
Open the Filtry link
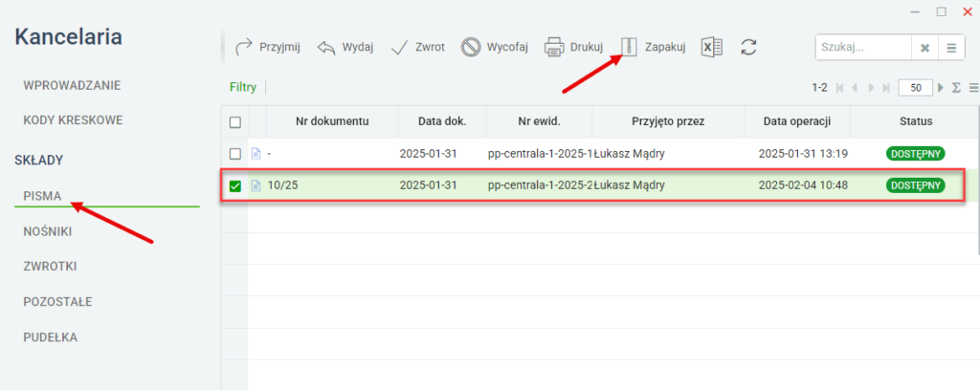click(x=243, y=87)
